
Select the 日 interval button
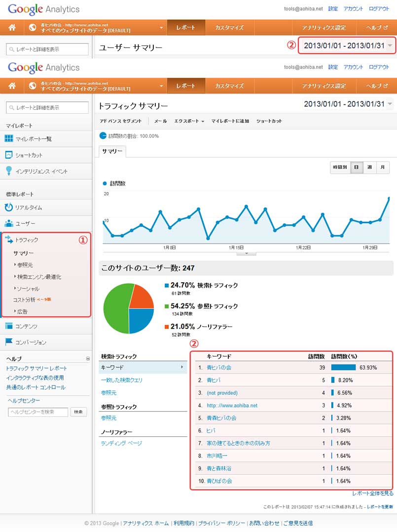tap(356, 167)
